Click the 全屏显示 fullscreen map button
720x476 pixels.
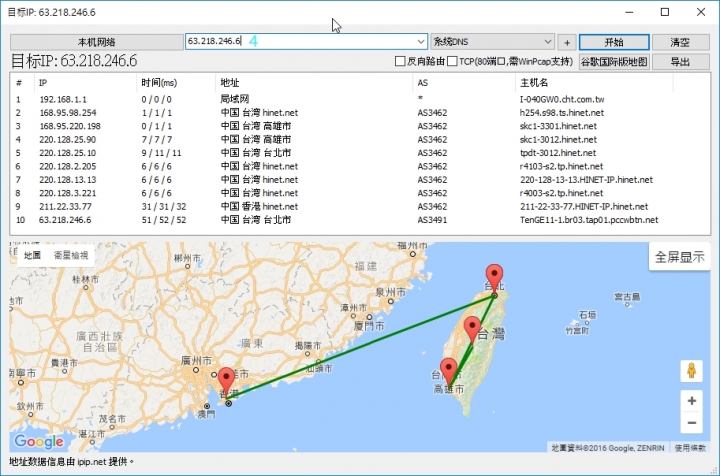[x=679, y=257]
